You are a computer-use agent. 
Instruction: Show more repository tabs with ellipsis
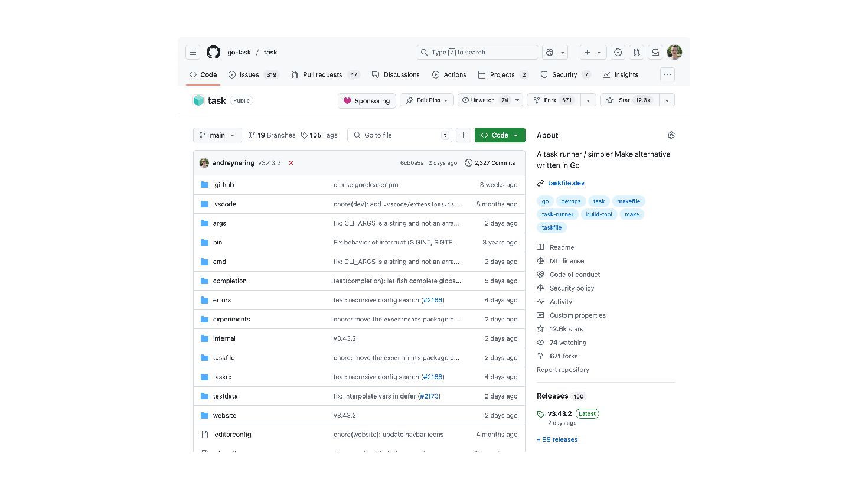pos(667,74)
